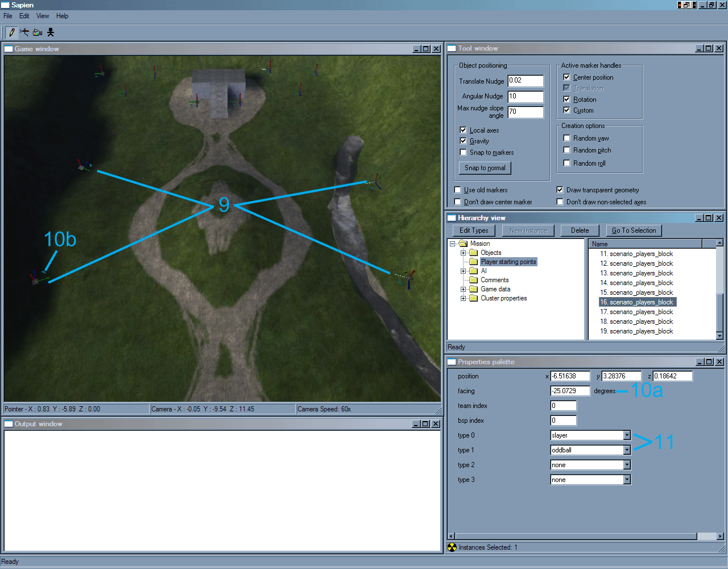Image resolution: width=728 pixels, height=569 pixels.
Task: Click the Delete button in Hierarchy view
Action: pyautogui.click(x=580, y=230)
